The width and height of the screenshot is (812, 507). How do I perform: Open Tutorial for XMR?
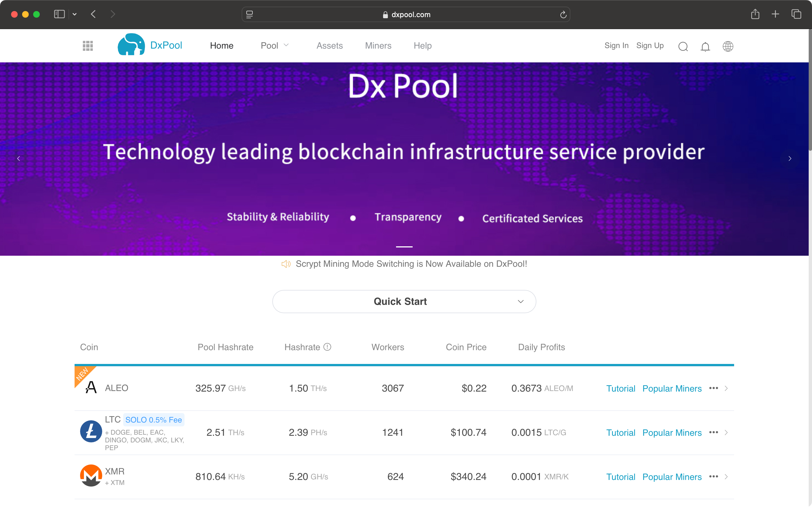pos(621,477)
